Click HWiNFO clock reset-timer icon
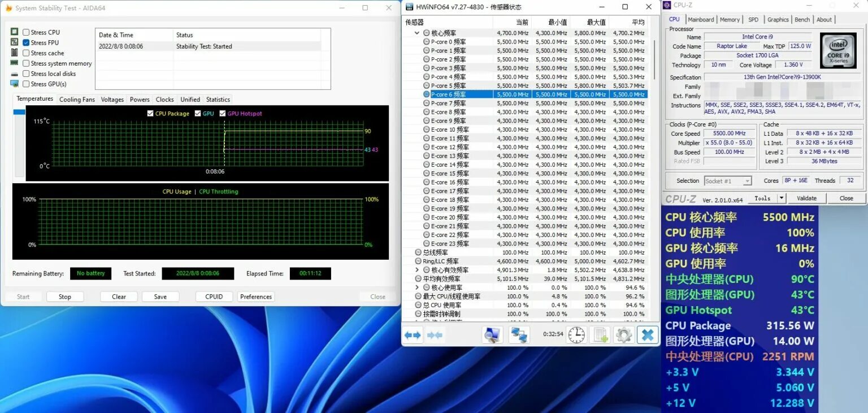The height and width of the screenshot is (413, 868). tap(576, 335)
